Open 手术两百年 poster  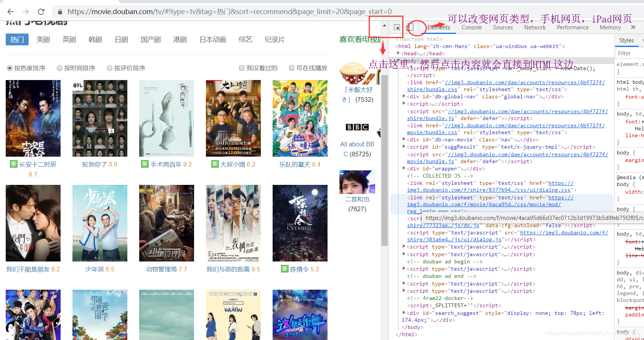pyautogui.click(x=167, y=118)
